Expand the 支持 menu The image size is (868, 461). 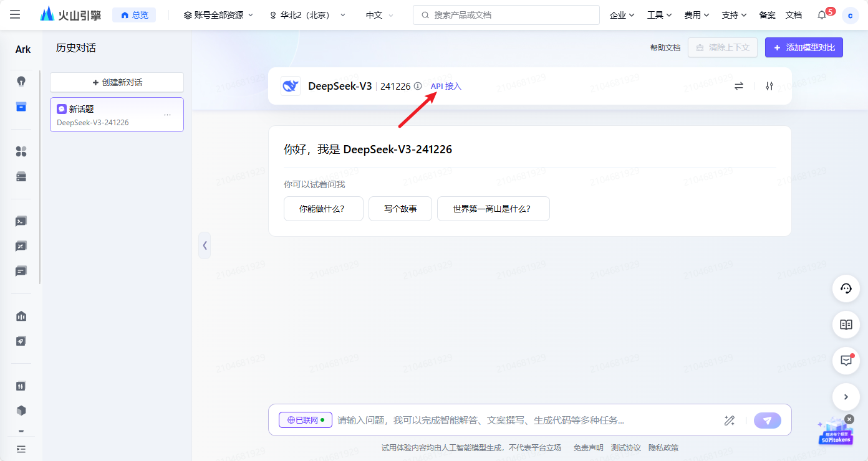tap(734, 15)
